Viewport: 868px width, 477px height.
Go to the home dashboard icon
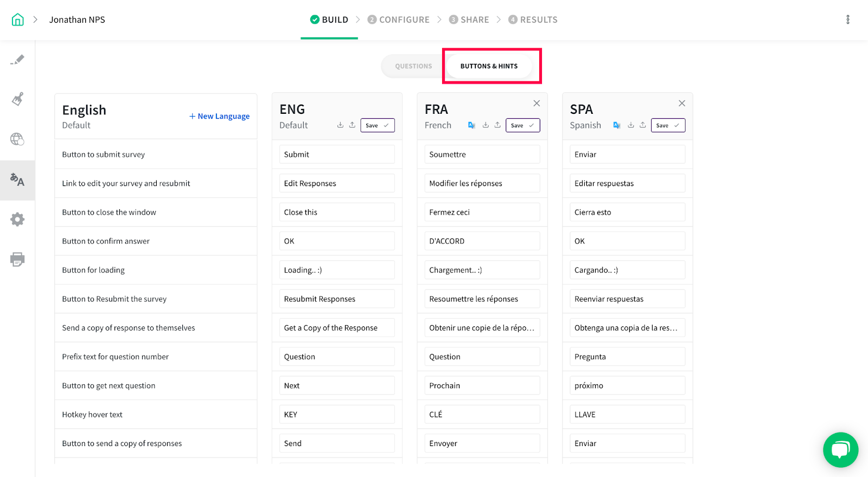18,20
